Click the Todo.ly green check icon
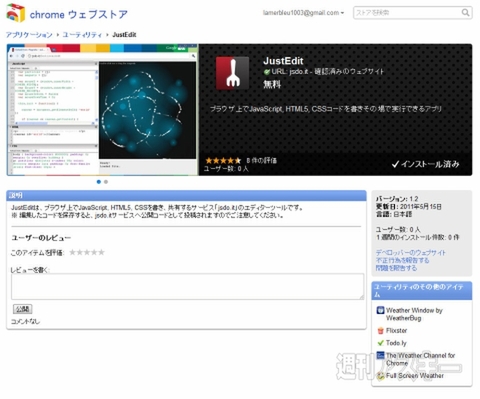 [x=380, y=343]
